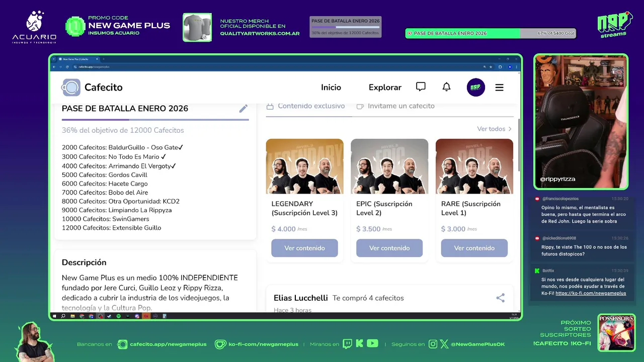Open Ver todos link
This screenshot has height=362, width=644.
pyautogui.click(x=495, y=129)
